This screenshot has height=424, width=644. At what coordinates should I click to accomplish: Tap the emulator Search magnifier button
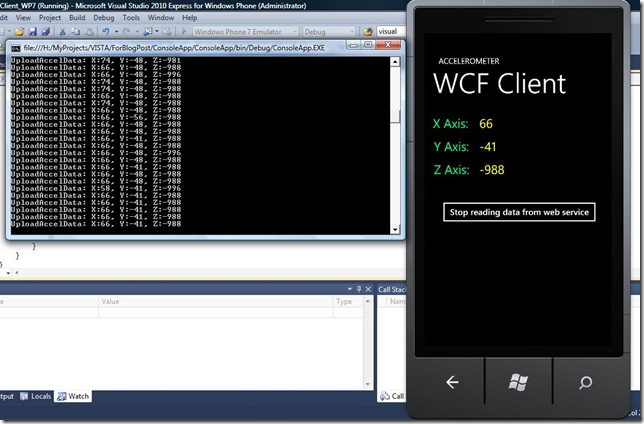click(x=585, y=383)
